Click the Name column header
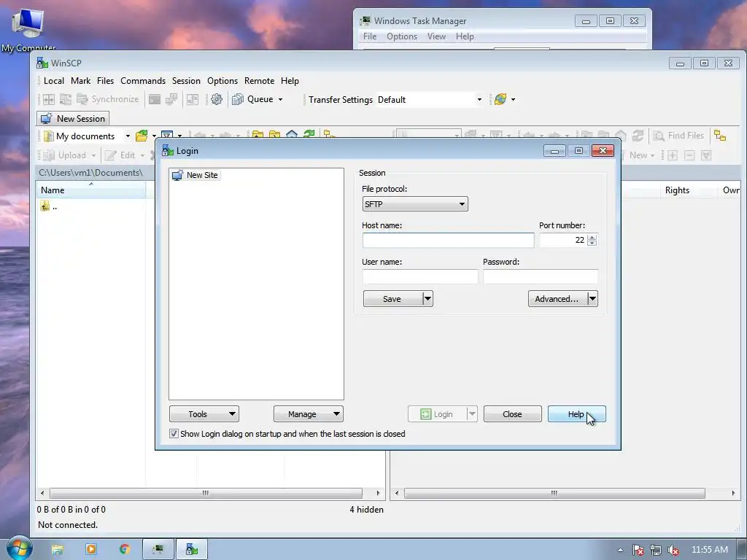Image resolution: width=747 pixels, height=560 pixels. 91,190
